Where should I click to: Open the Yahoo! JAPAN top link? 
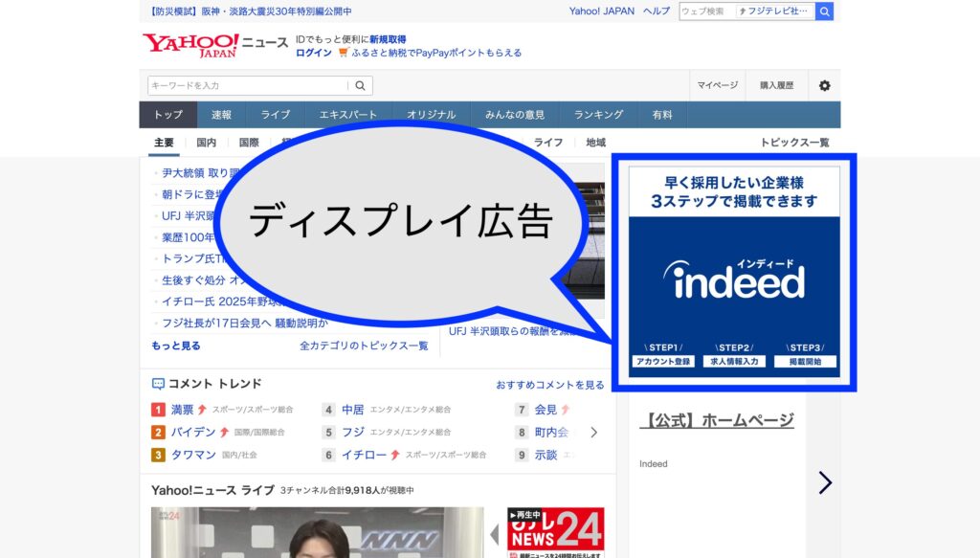(601, 11)
